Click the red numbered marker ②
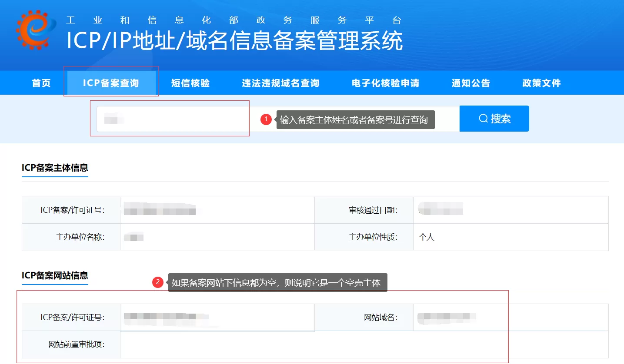The image size is (624, 364). point(159,283)
